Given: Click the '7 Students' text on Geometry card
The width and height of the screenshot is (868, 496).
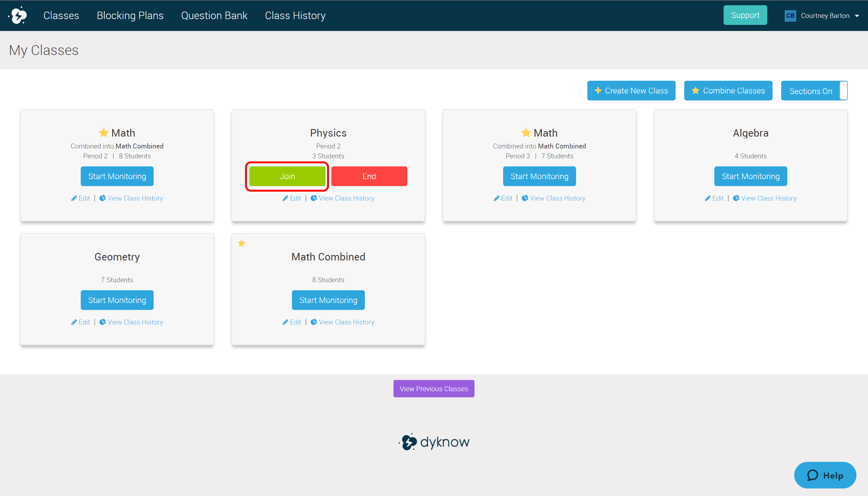Looking at the screenshot, I should [117, 280].
